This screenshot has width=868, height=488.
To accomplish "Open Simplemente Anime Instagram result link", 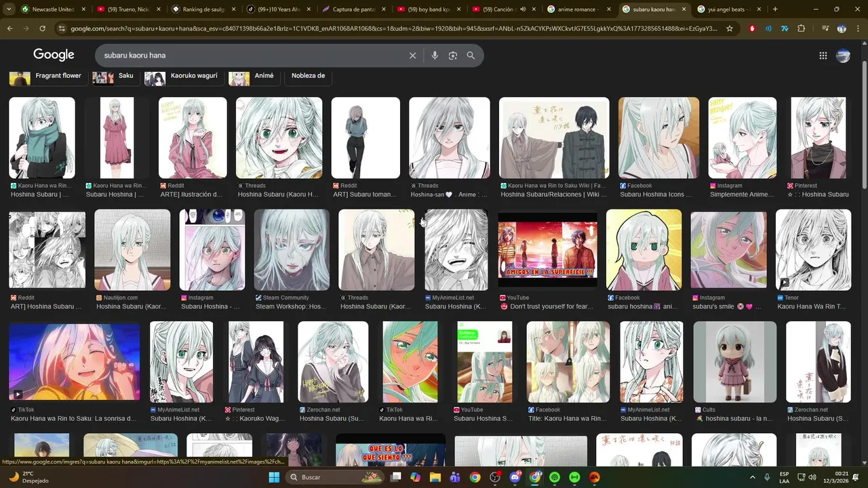I will [741, 195].
